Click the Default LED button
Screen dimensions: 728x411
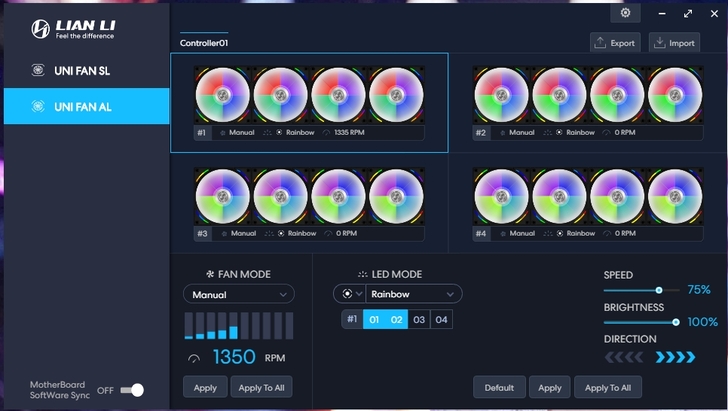point(499,387)
